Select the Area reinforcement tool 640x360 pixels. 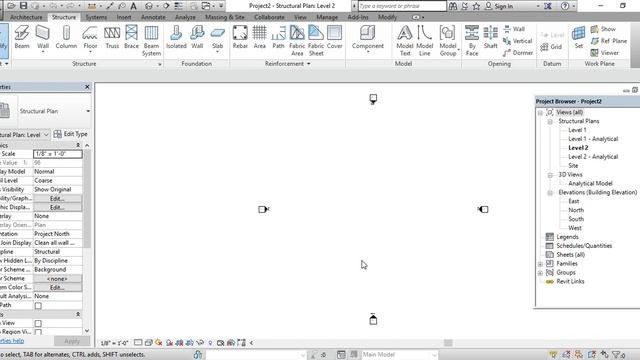pos(260,38)
